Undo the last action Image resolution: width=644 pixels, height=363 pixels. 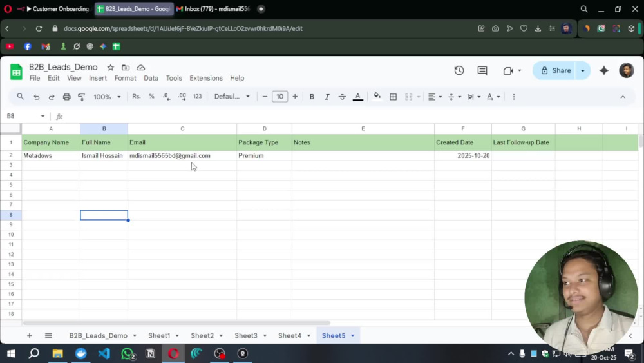click(x=37, y=97)
